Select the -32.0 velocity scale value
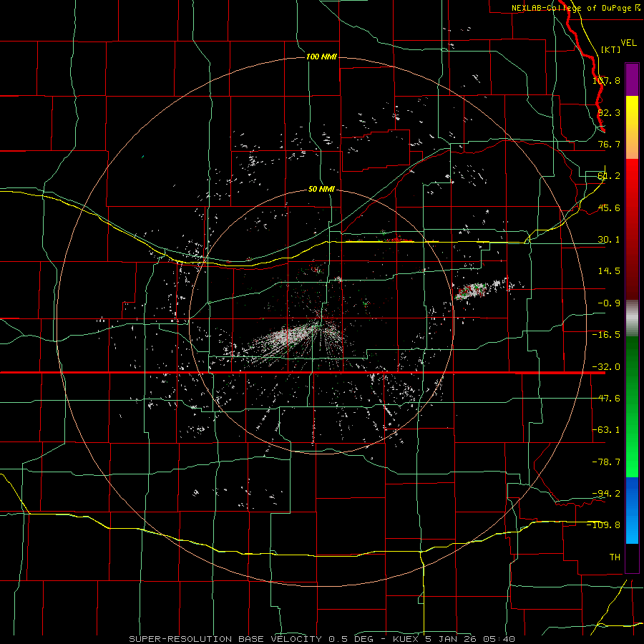The height and width of the screenshot is (644, 644). click(606, 367)
